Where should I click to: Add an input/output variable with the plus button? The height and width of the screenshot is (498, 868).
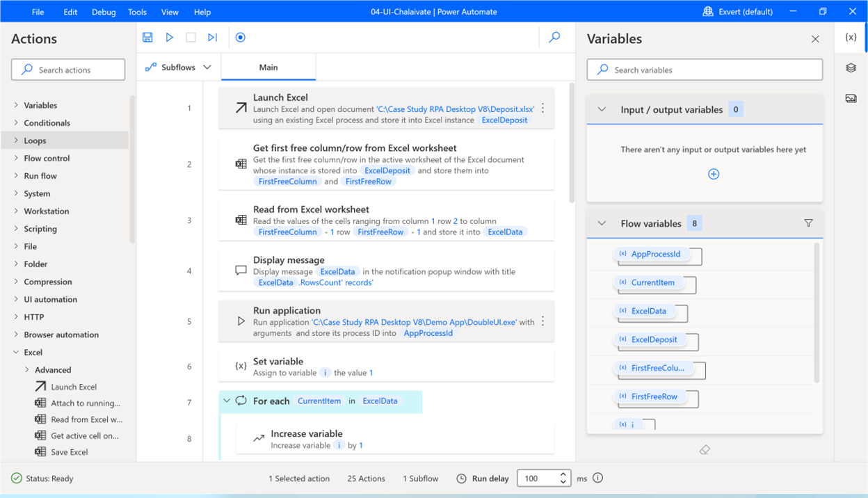pos(714,174)
